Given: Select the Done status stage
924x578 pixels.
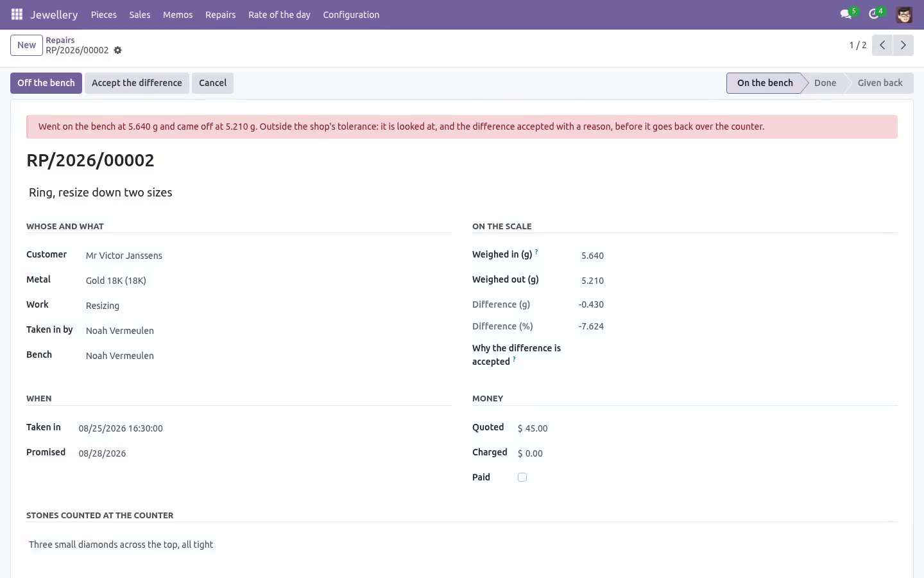Looking at the screenshot, I should [x=825, y=83].
